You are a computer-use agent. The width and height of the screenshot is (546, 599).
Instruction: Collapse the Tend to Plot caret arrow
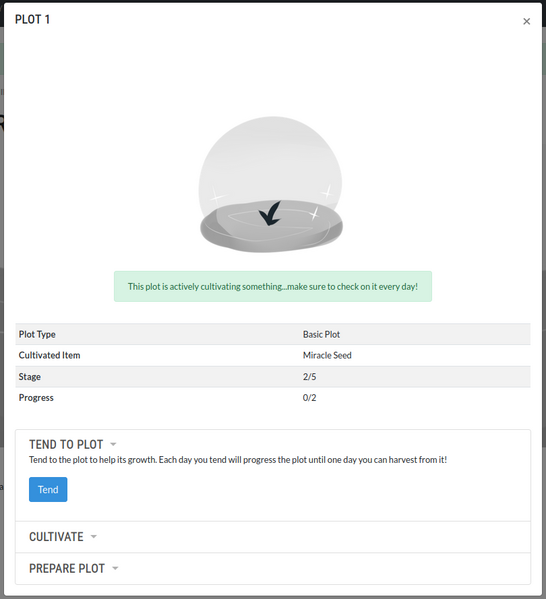point(113,444)
